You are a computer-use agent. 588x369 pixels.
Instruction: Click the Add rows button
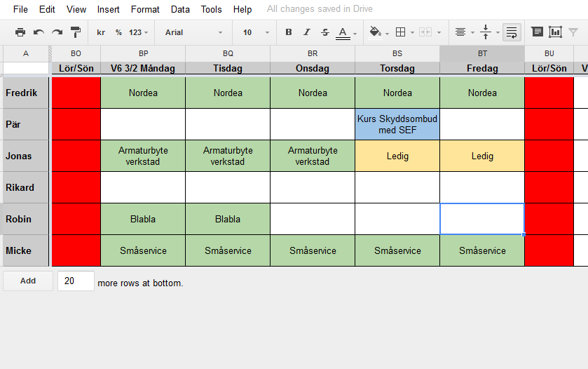pyautogui.click(x=28, y=281)
